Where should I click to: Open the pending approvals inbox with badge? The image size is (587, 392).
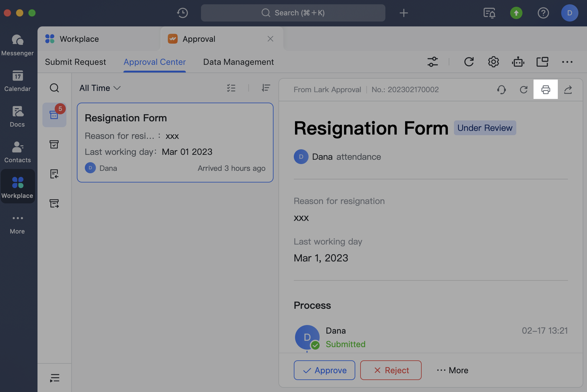pyautogui.click(x=54, y=115)
